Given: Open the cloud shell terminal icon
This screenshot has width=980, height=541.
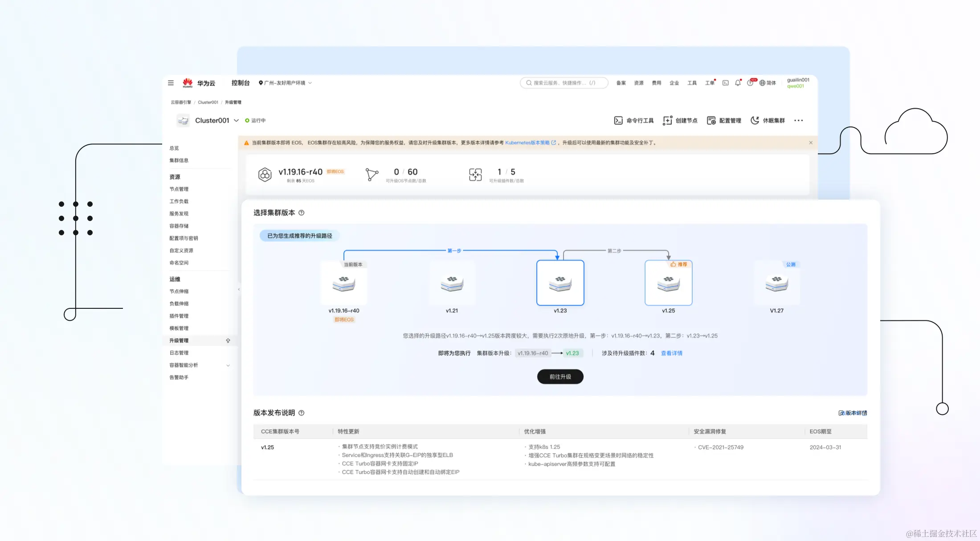Looking at the screenshot, I should tap(725, 83).
